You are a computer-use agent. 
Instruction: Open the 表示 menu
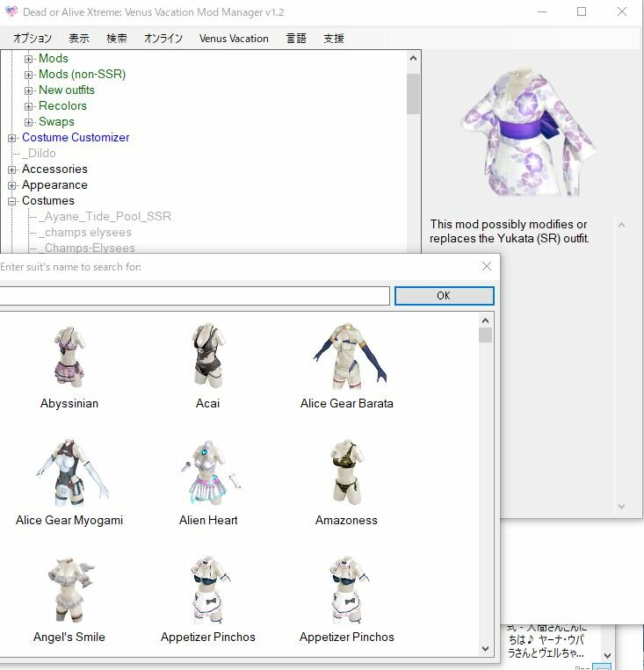tap(79, 39)
